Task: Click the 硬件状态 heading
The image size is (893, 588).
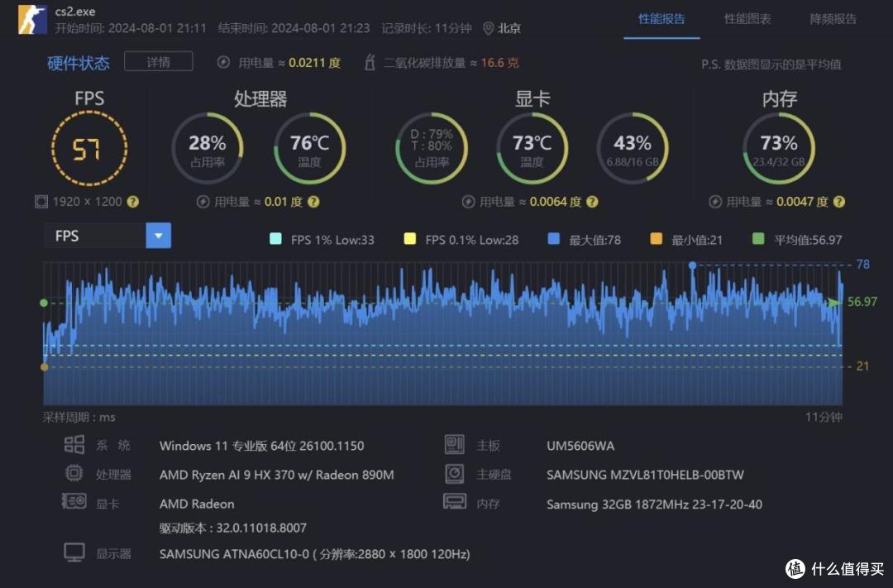Action: point(78,63)
